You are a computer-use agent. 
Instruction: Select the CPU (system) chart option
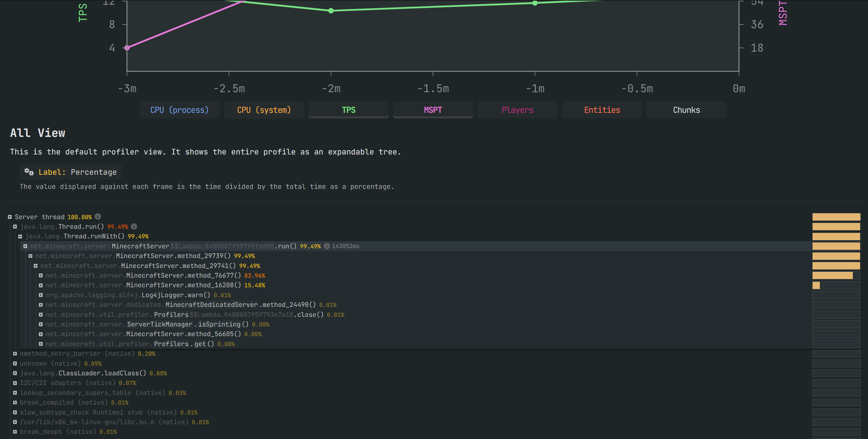pyautogui.click(x=264, y=110)
